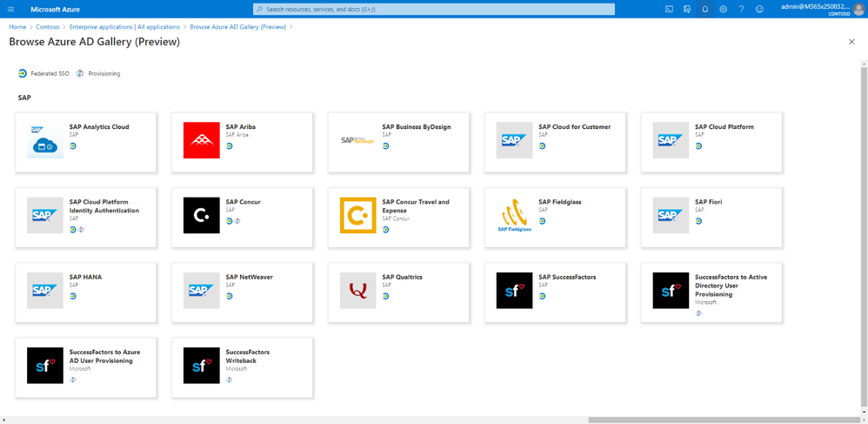868x424 pixels.
Task: Click the admin@M365x250032 account name
Action: (815, 6)
